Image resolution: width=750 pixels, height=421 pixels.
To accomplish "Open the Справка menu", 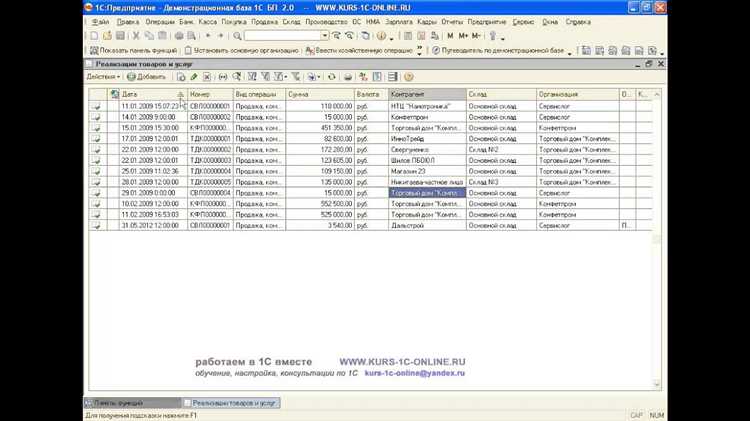I will pyautogui.click(x=578, y=22).
